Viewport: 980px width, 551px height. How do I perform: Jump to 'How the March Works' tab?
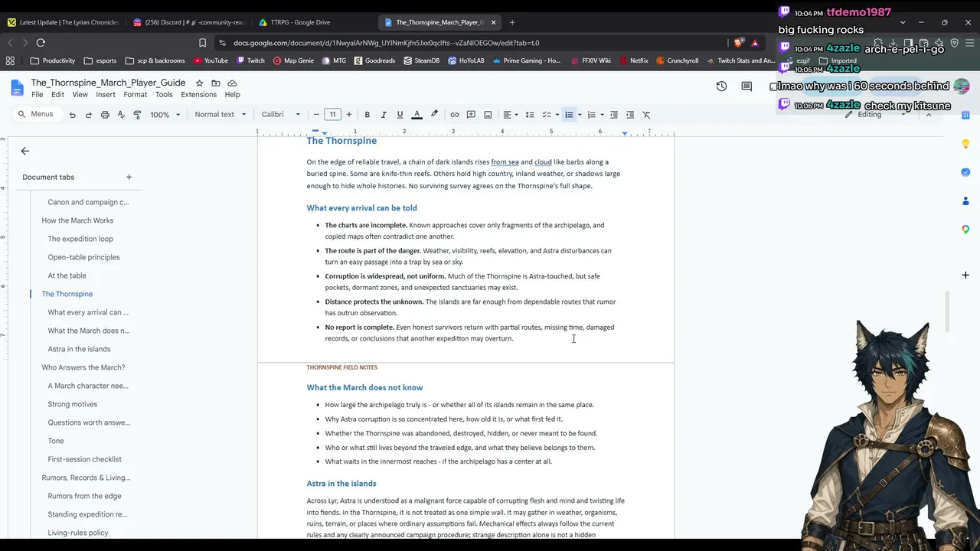click(x=77, y=220)
